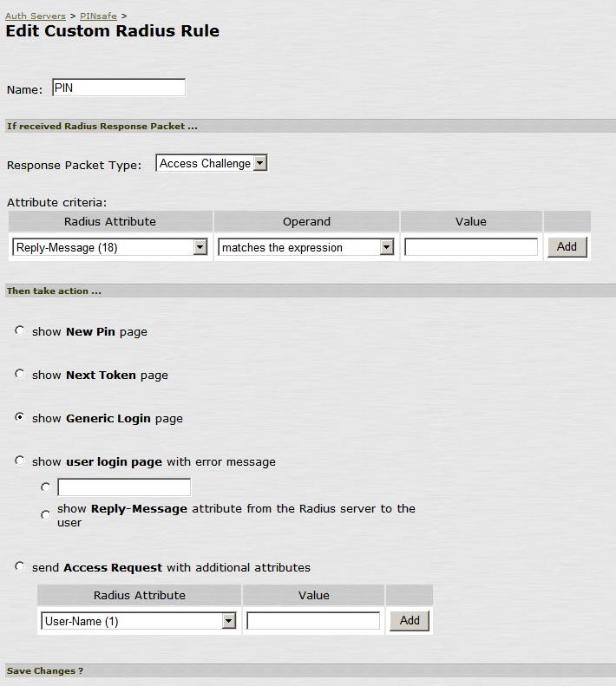The image size is (616, 686).
Task: Select 'show Generic Login page' radio button
Action: tap(19, 417)
